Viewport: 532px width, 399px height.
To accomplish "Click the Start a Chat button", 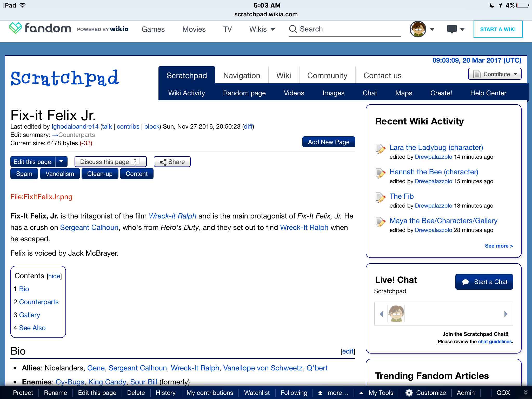I will coord(484,282).
